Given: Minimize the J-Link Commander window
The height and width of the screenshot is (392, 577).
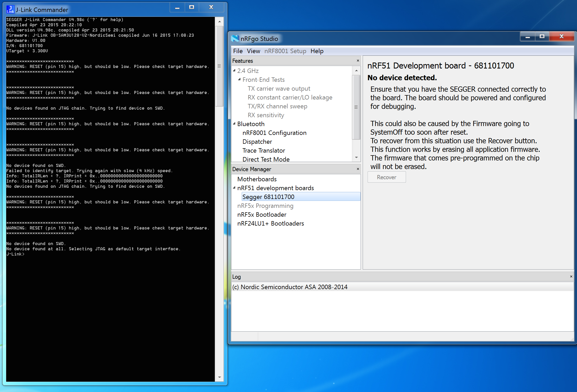Looking at the screenshot, I should (177, 8).
